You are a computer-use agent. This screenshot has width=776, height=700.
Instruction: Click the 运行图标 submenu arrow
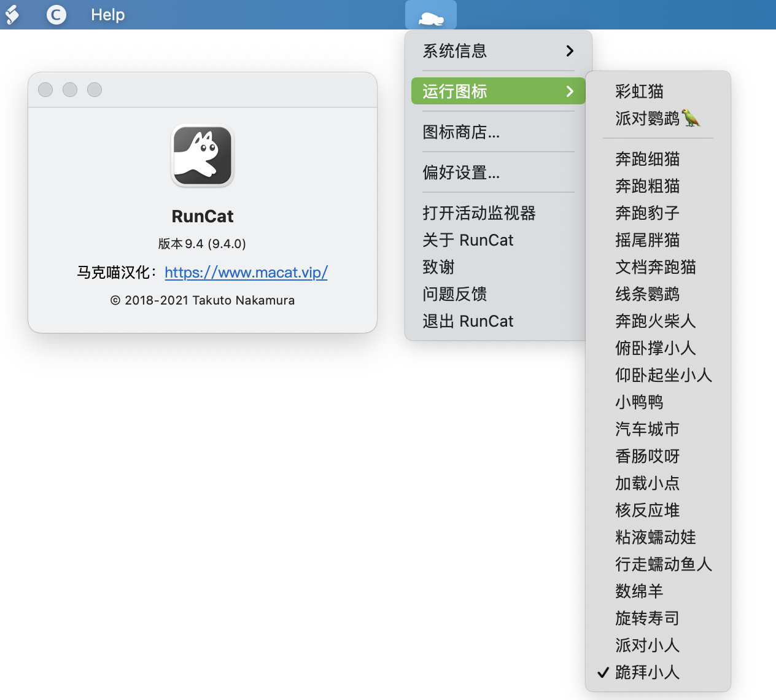570,91
